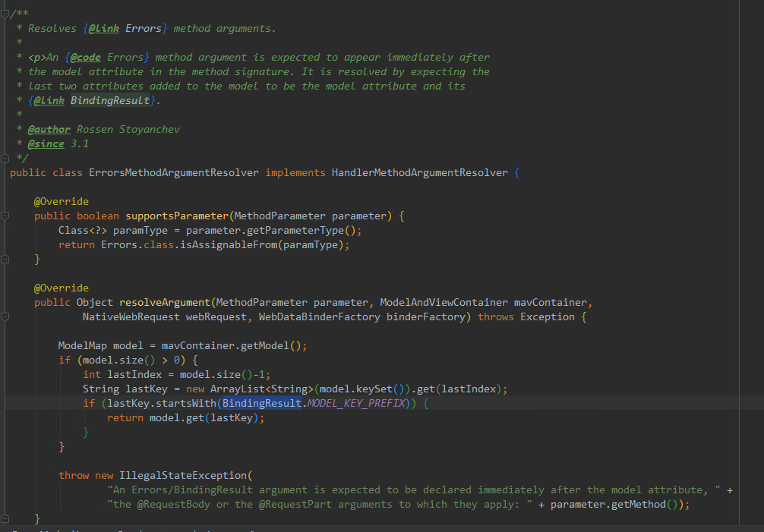
Task: Collapse fold marker near the final closing brace
Action: click(x=6, y=518)
